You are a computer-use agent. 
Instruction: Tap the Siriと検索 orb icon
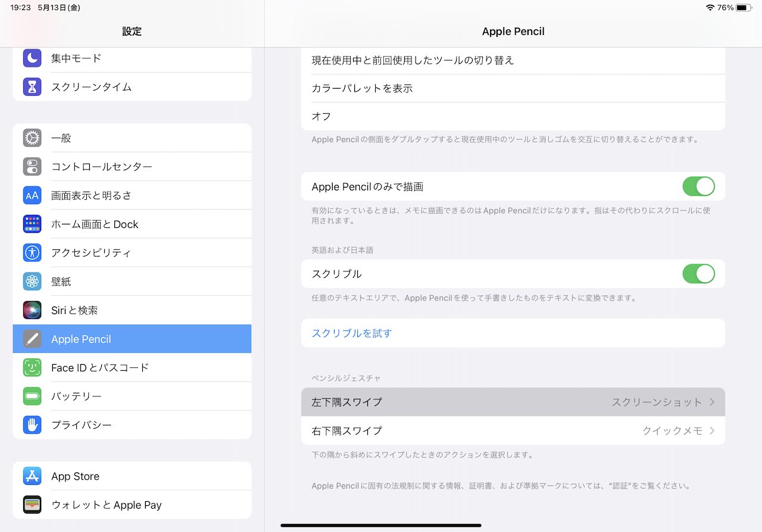coord(32,310)
